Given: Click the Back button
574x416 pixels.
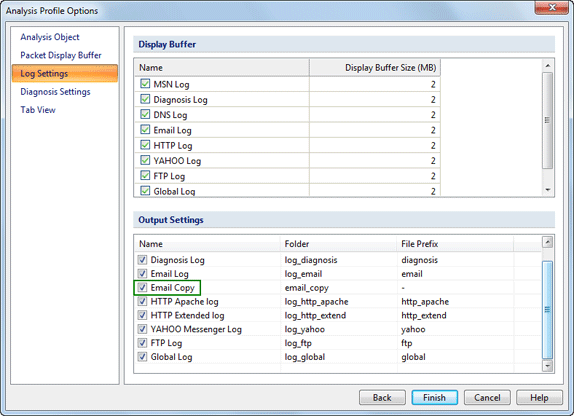Looking at the screenshot, I should coord(382,397).
